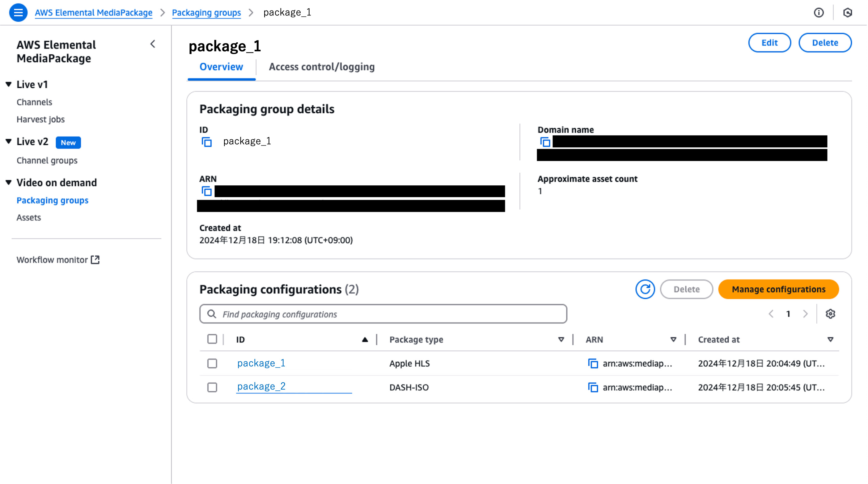
Task: Tick the checkbox for package_2 row
Action: (212, 387)
